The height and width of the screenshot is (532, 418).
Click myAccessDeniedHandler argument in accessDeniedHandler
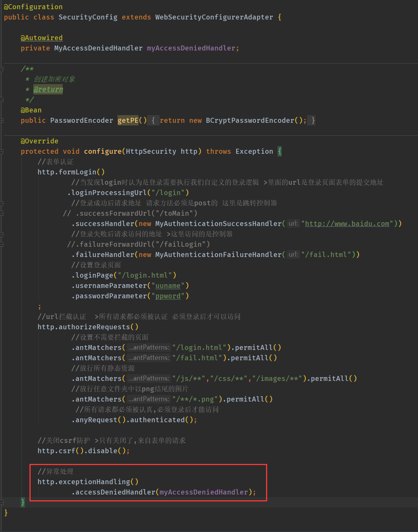[204, 492]
